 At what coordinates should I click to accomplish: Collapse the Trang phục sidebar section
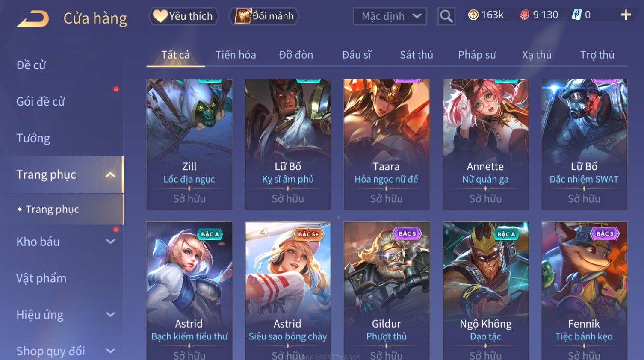tap(110, 174)
